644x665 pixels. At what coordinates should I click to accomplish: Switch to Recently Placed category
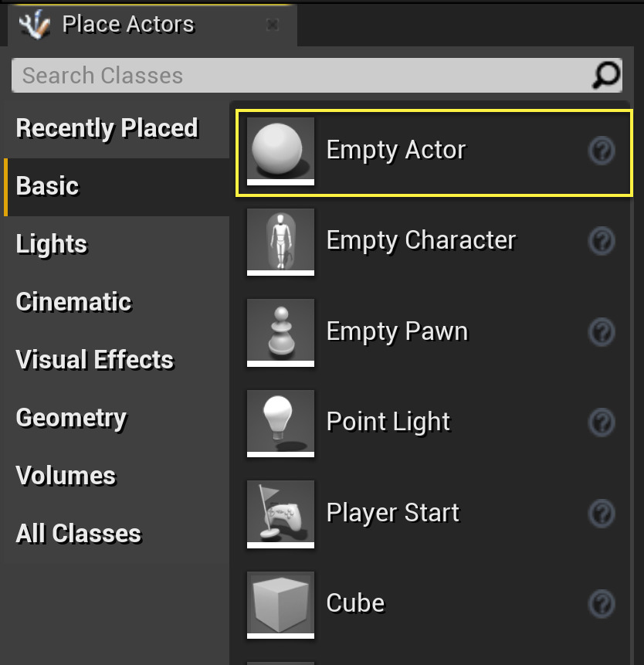(x=107, y=128)
